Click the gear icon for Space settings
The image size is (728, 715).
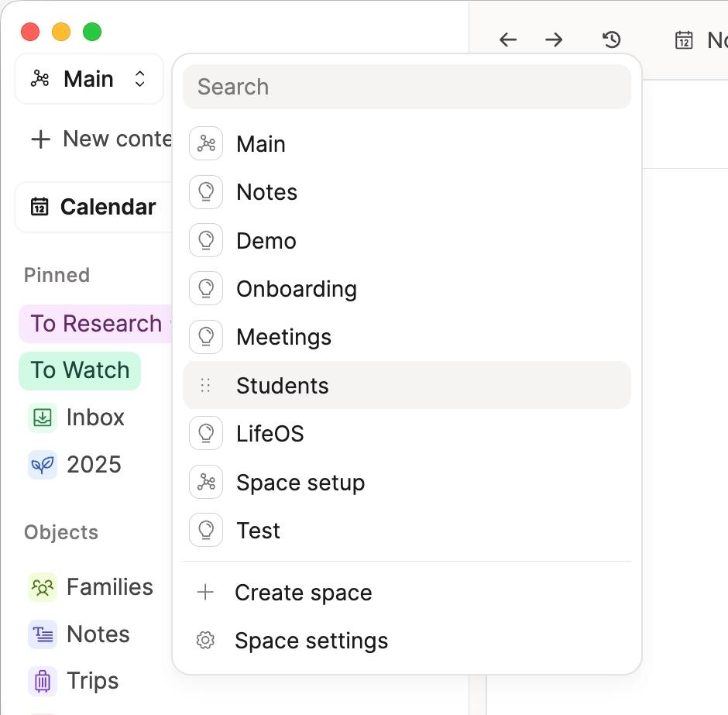pos(205,641)
